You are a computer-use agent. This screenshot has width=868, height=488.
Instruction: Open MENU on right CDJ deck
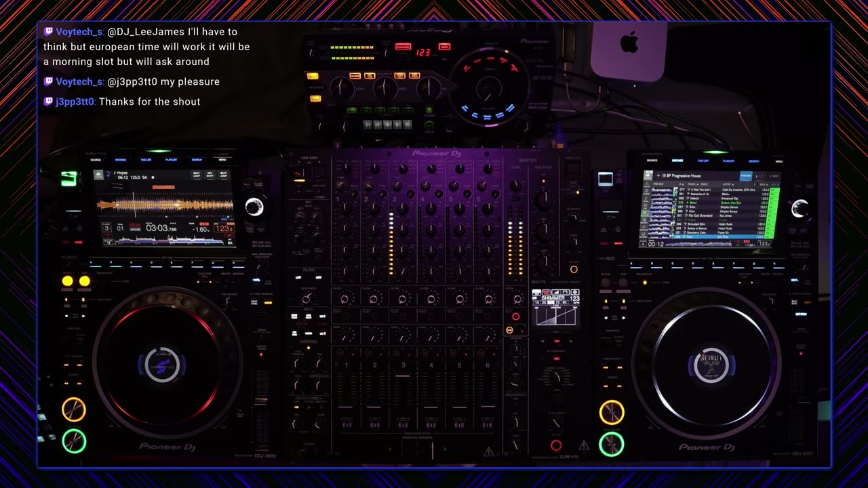click(x=779, y=161)
